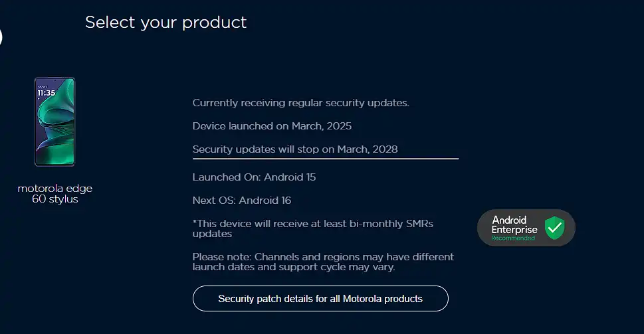The height and width of the screenshot is (334, 644).
Task: Open Security patch details for all Motorola products
Action: pyautogui.click(x=320, y=298)
